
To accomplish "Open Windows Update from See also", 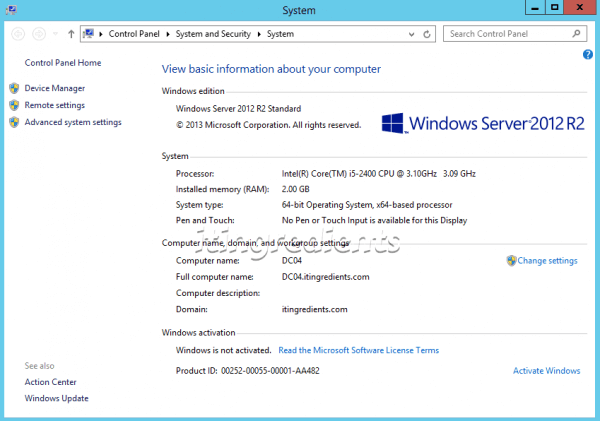I will [56, 398].
